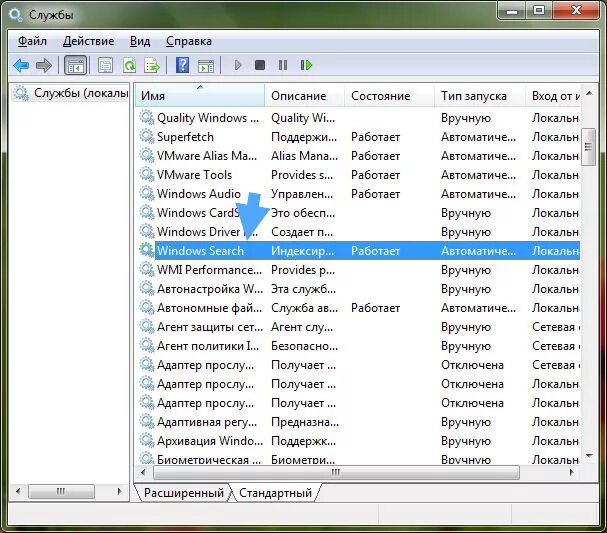Select the VMware Alias Manager service row
The height and width of the screenshot is (533, 607).
point(359,156)
